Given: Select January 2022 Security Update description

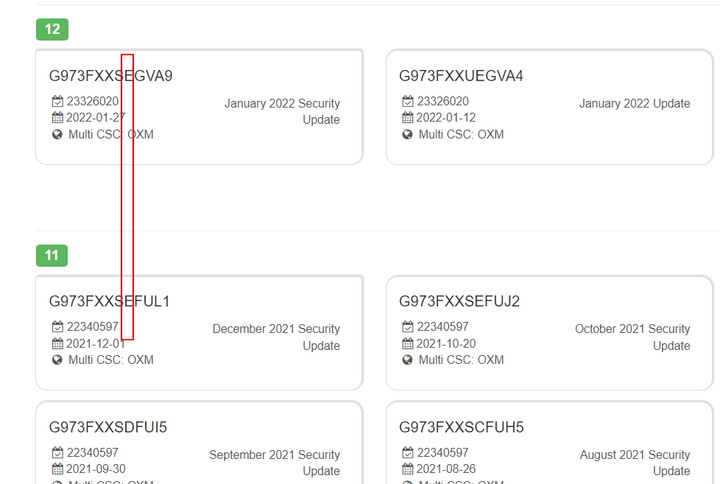Looking at the screenshot, I should [x=282, y=112].
